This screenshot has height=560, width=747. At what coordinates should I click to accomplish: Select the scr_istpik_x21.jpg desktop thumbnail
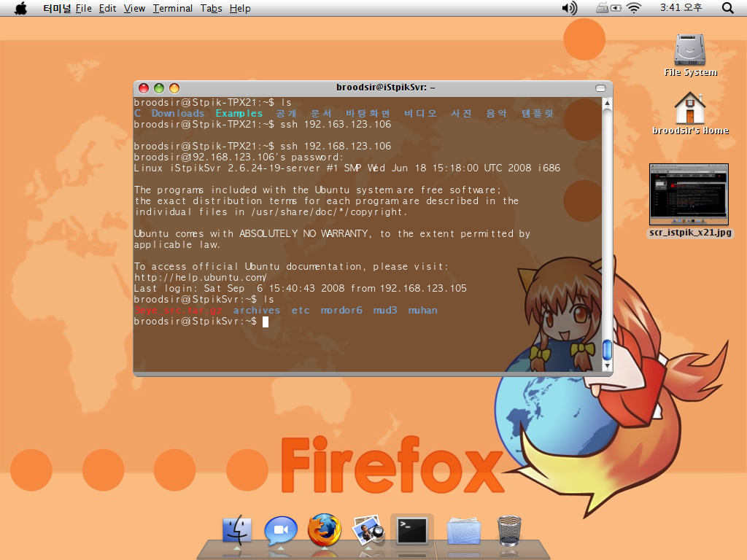[689, 194]
